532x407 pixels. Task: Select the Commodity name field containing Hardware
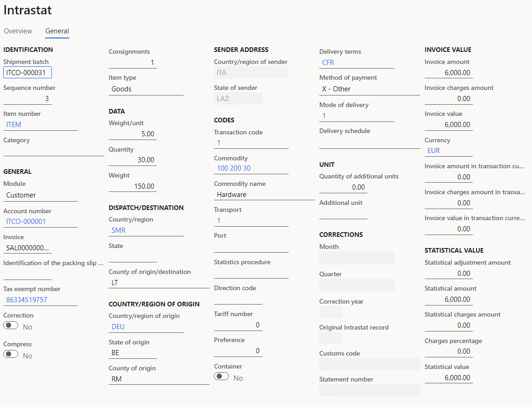[264, 195]
